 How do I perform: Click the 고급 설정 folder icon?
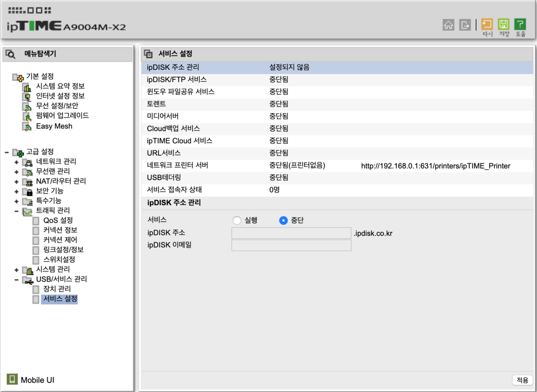[17, 152]
